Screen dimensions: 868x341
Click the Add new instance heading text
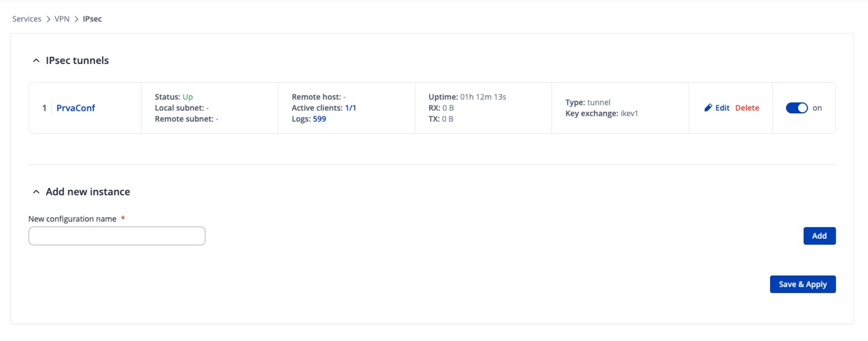[88, 192]
